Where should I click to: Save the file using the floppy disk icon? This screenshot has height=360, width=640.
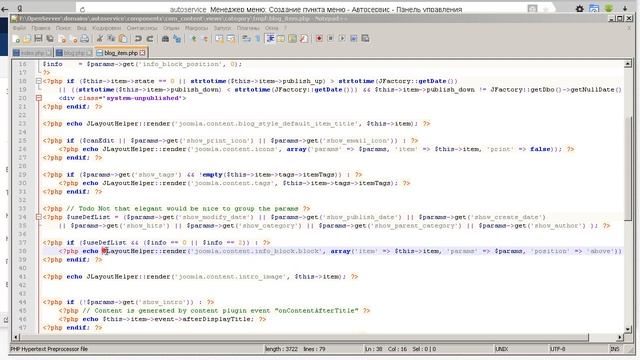[38, 39]
